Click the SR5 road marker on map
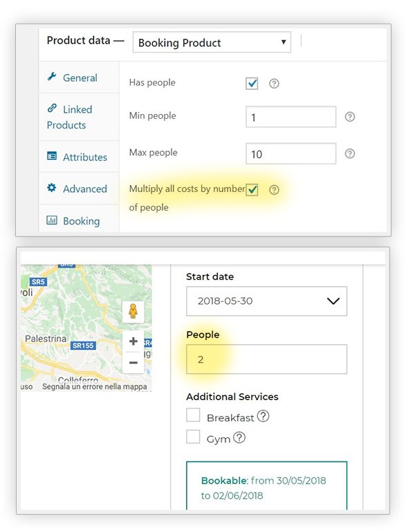Image resolution: width=415 pixels, height=532 pixels. pos(38,282)
